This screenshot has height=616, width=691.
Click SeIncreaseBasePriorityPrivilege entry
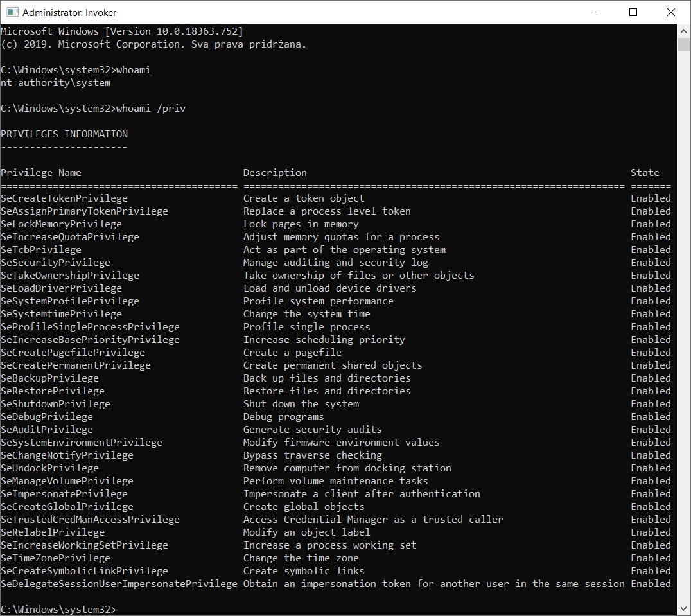click(x=90, y=340)
